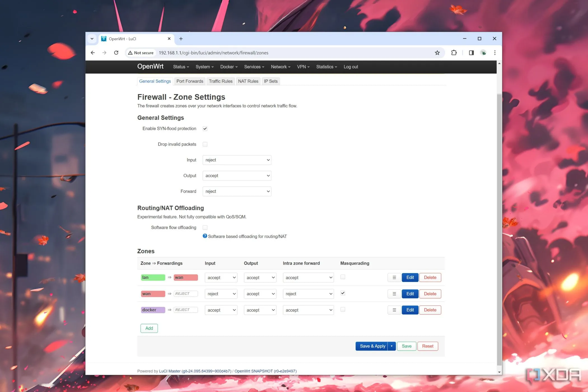Click Edit button for the docker zone
Image resolution: width=588 pixels, height=392 pixels.
pyautogui.click(x=410, y=310)
